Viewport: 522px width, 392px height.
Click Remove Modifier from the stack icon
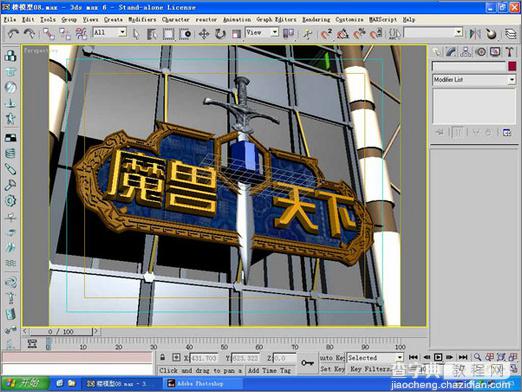[488, 132]
